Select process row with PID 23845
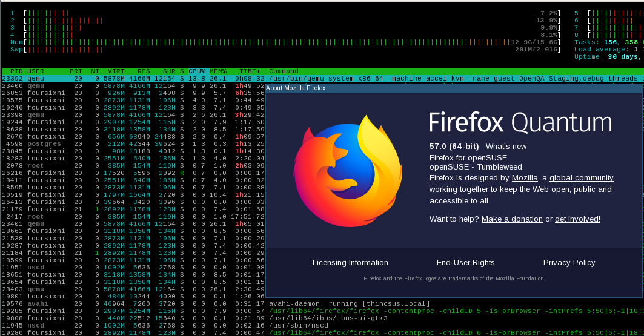This screenshot has width=644, height=336. [x=133, y=151]
